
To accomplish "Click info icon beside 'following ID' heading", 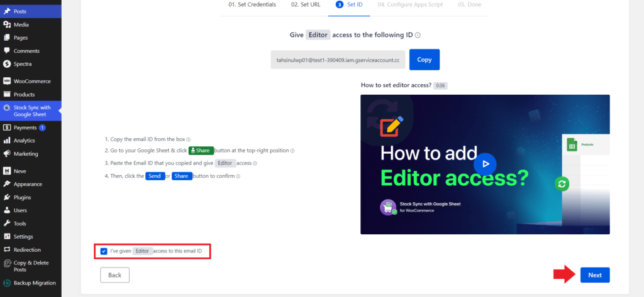I will [x=418, y=35].
